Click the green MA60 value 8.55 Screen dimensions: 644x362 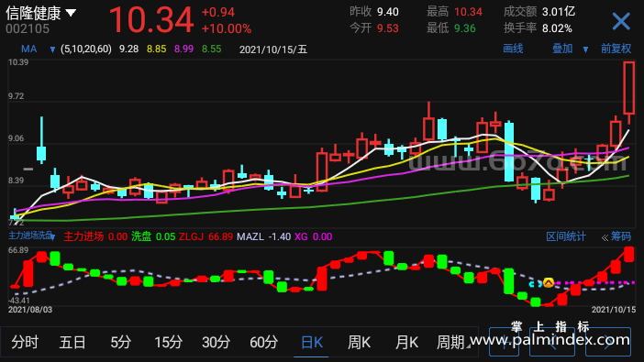[x=212, y=49]
